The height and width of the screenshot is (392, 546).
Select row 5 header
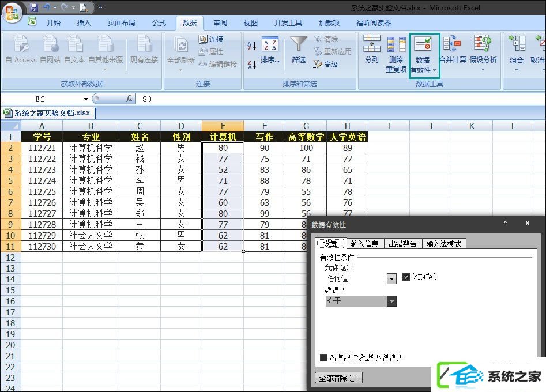pos(10,180)
